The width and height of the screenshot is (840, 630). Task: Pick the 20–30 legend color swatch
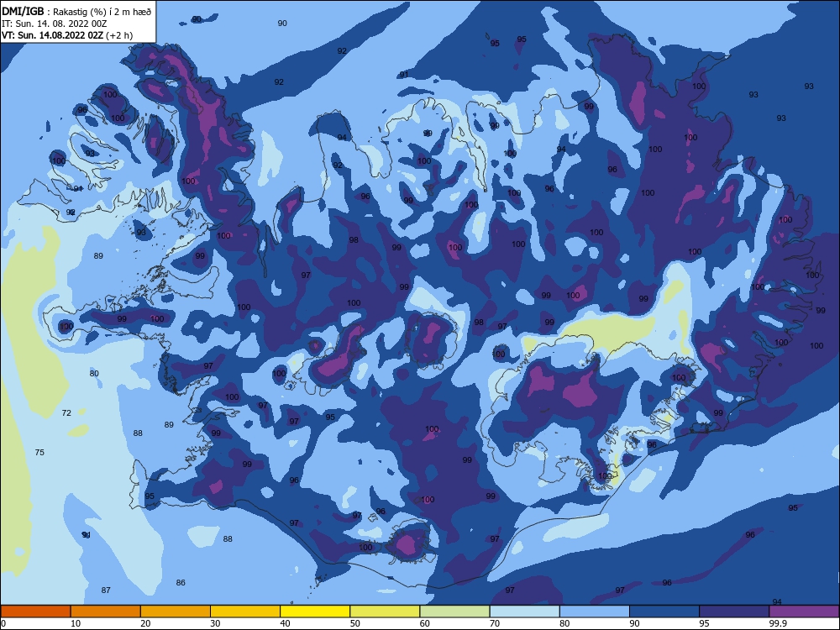click(176, 612)
